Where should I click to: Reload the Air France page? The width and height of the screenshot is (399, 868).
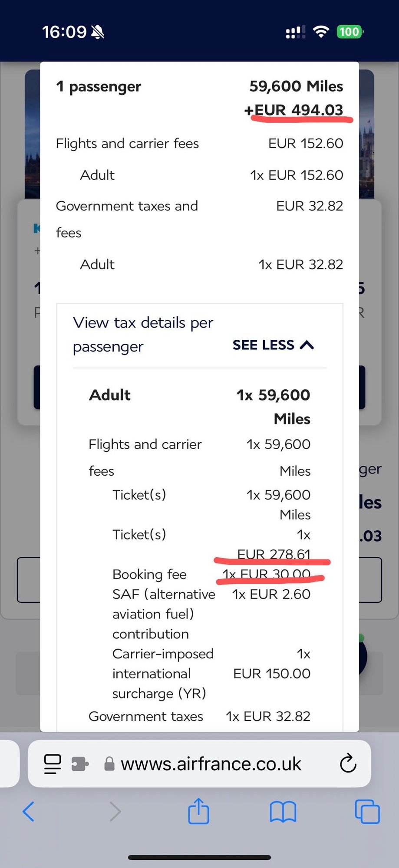348,764
